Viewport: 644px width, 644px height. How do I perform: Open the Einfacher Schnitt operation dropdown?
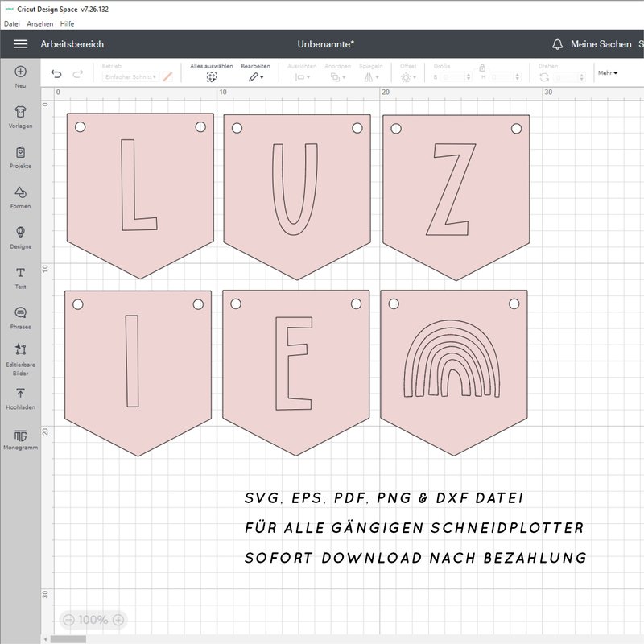[x=130, y=76]
